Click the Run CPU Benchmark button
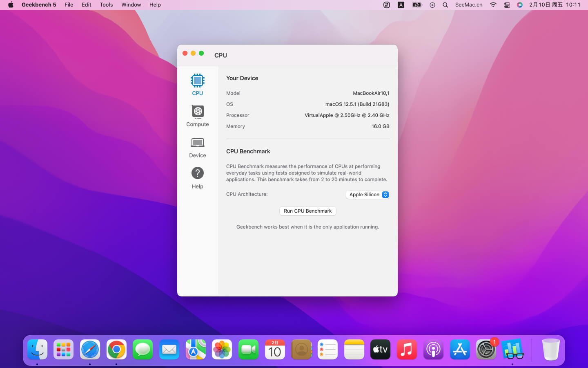Screen dimensions: 588x368 [x=307, y=211]
